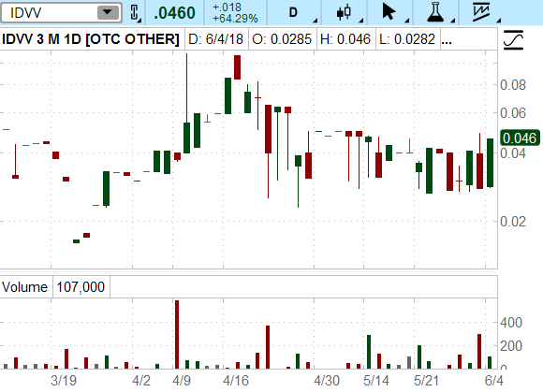Click the 4/2 date axis label
This screenshot has height=392, width=543.
click(141, 381)
